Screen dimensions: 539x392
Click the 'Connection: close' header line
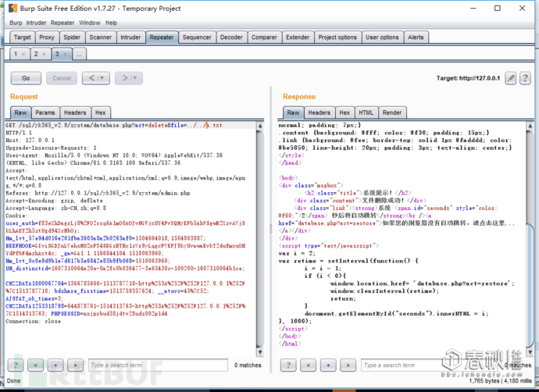[x=33, y=322]
